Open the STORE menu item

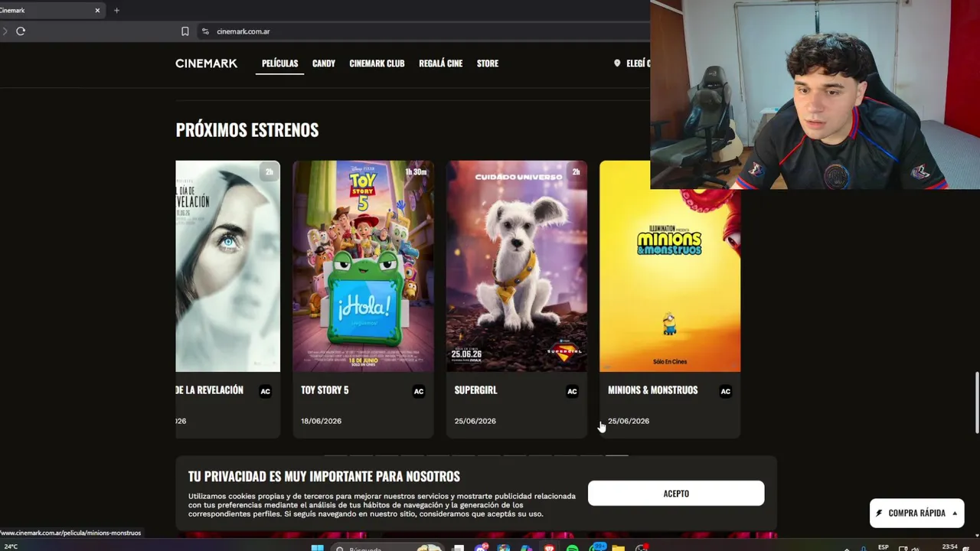tap(488, 64)
